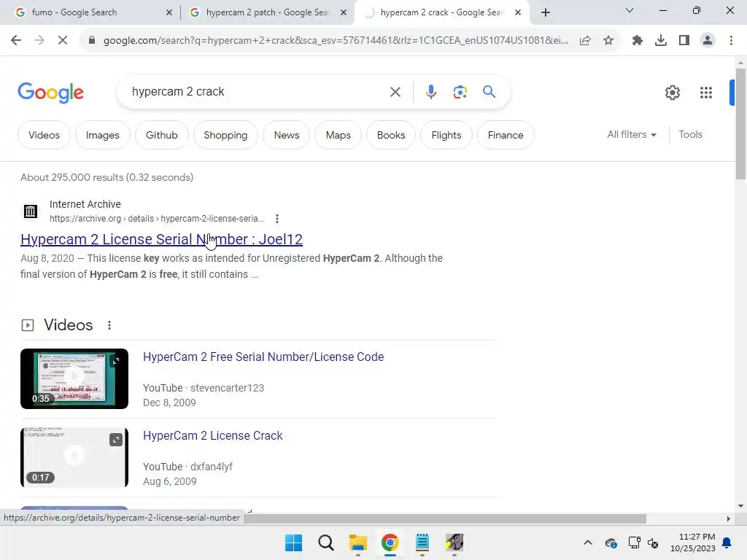Open Videos section options menu

(x=109, y=325)
